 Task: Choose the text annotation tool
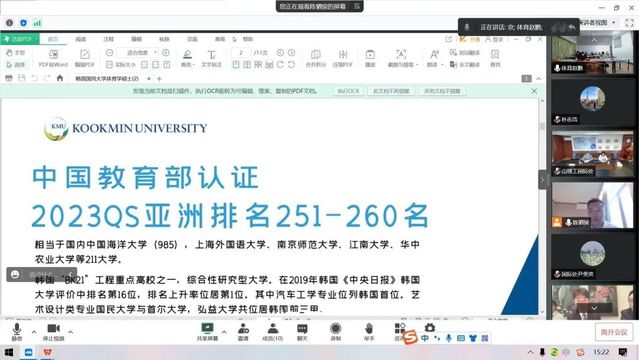pos(211,58)
